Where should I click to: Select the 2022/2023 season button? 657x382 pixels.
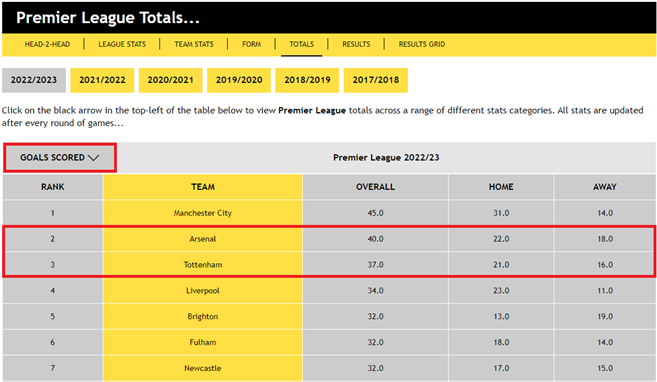(x=34, y=80)
